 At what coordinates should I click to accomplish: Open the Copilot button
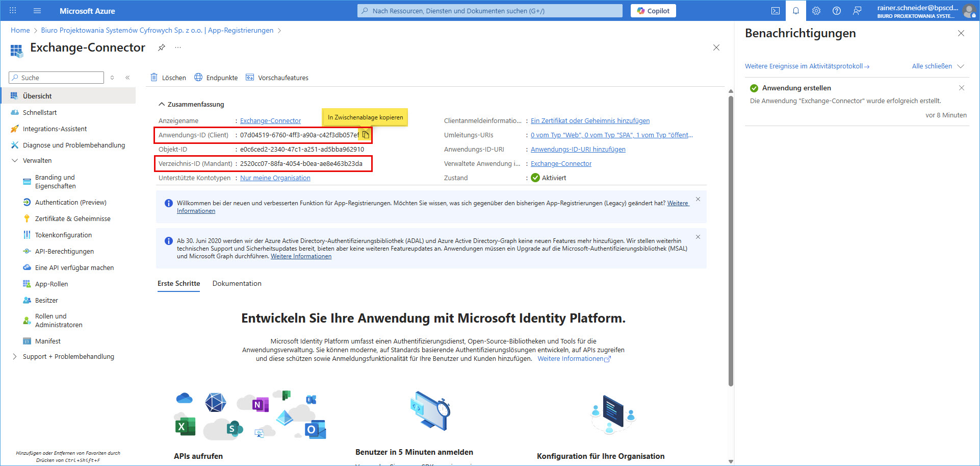click(x=653, y=11)
